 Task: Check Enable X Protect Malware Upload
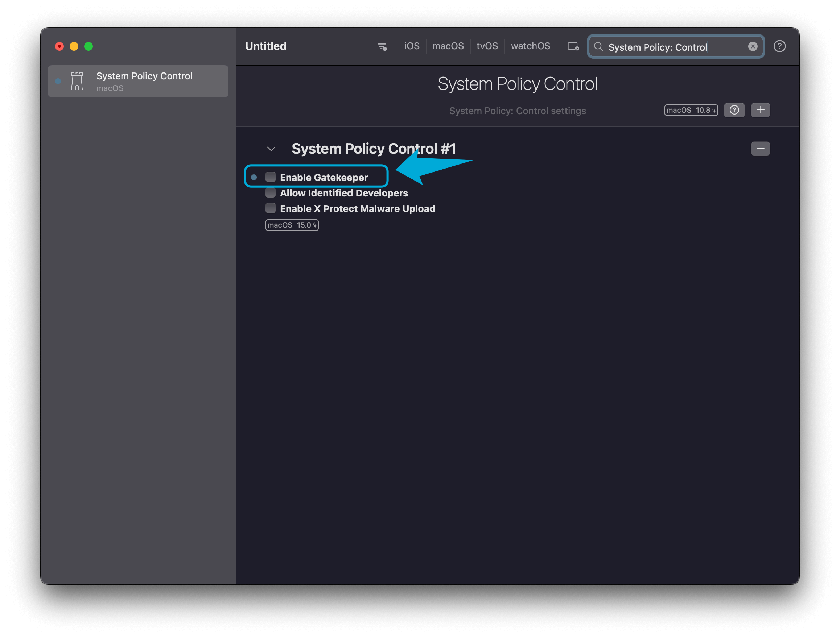[x=270, y=208]
